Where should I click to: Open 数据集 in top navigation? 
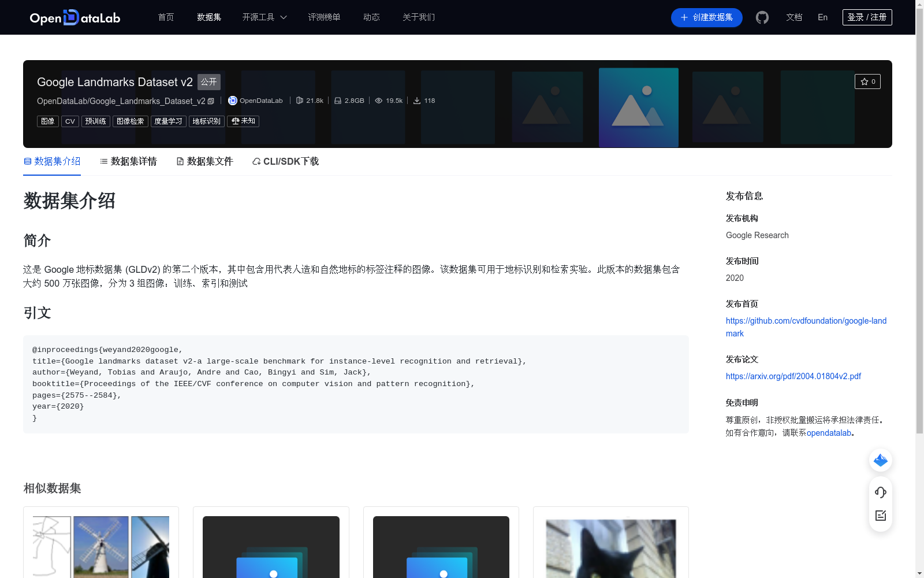click(209, 17)
